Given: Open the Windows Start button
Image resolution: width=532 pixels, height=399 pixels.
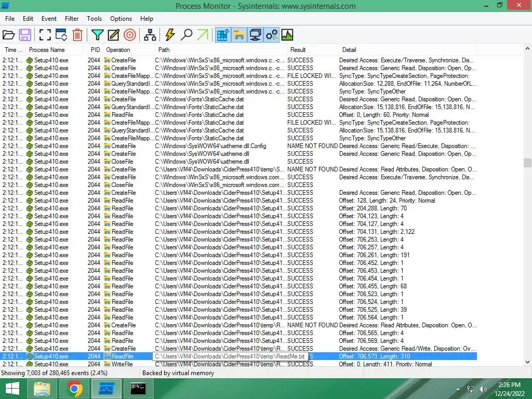Looking at the screenshot, I should (12, 389).
